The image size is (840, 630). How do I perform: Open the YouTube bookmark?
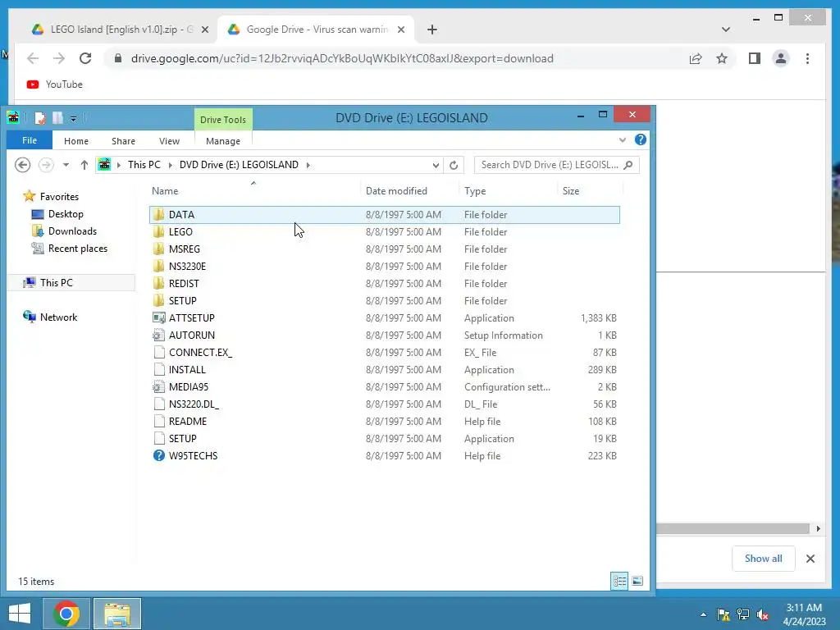point(55,84)
